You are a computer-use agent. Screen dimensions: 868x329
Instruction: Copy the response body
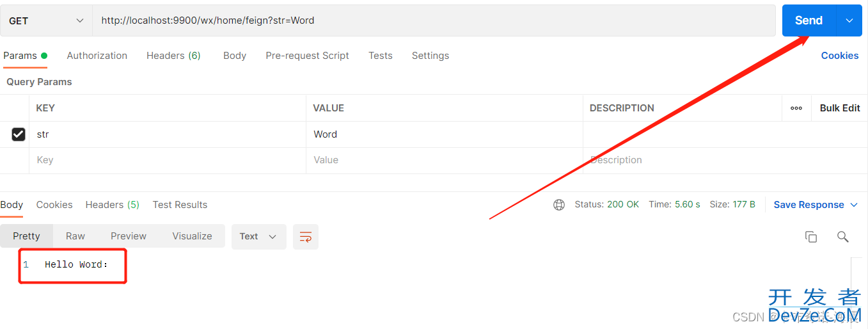coord(811,237)
